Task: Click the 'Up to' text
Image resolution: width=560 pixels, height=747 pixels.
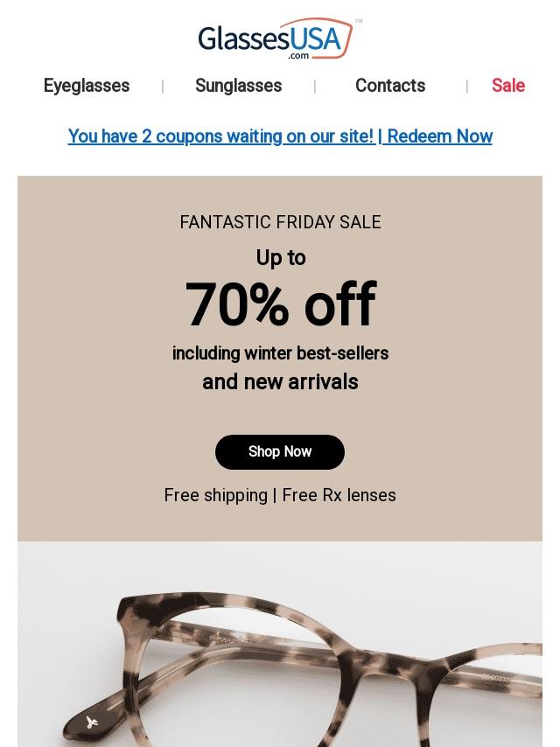Action: click(280, 258)
